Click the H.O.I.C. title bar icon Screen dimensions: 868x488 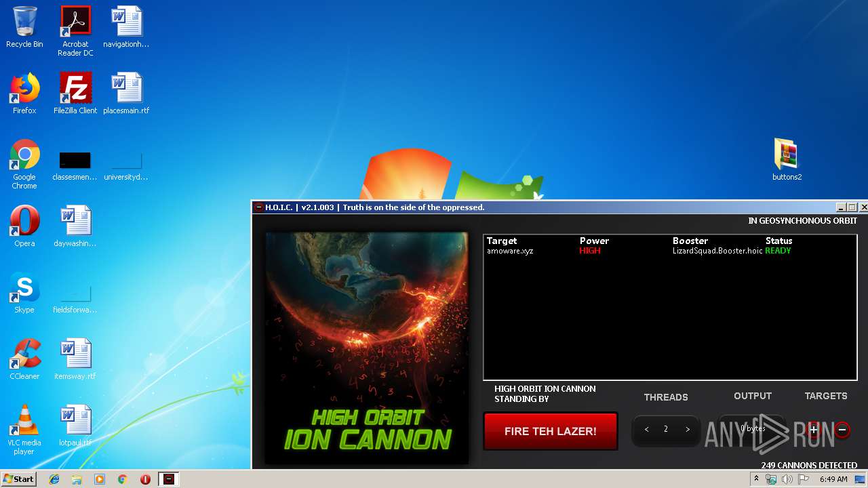259,207
